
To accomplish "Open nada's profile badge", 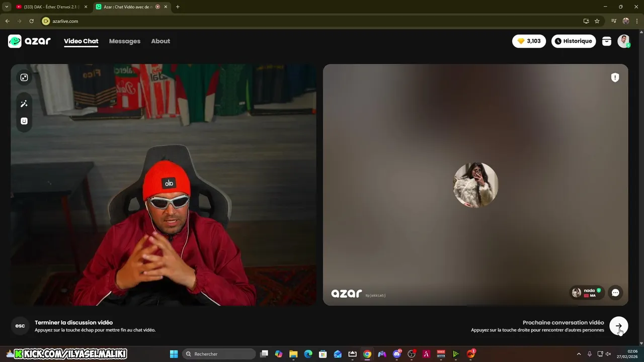I will point(587,293).
